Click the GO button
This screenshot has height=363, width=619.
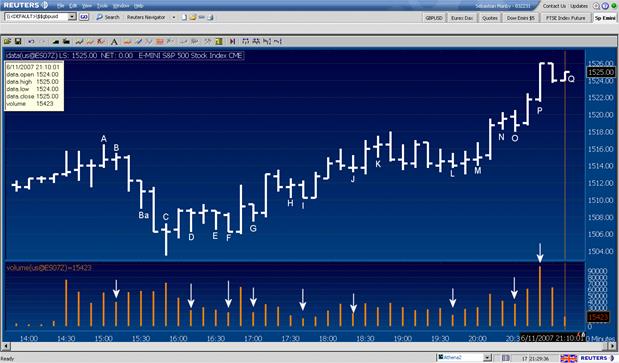pyautogui.click(x=84, y=17)
